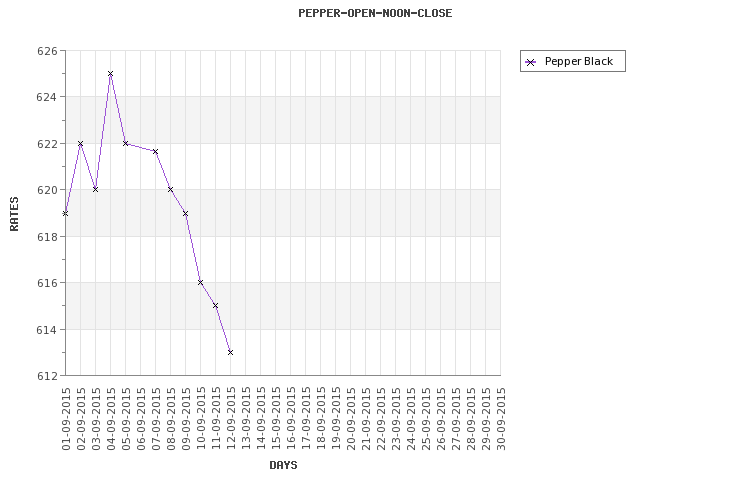The width and height of the screenshot is (750, 500).
Task: Click the DAYS x-axis label
Action: [x=283, y=465]
